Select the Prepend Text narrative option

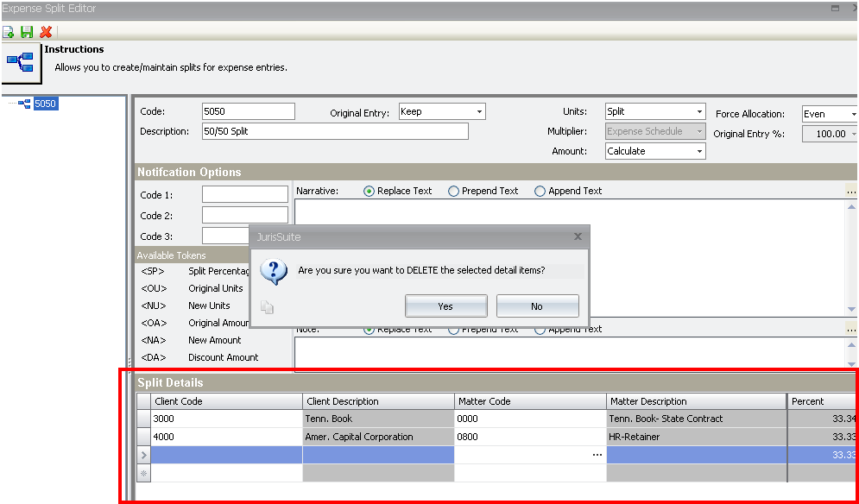453,192
